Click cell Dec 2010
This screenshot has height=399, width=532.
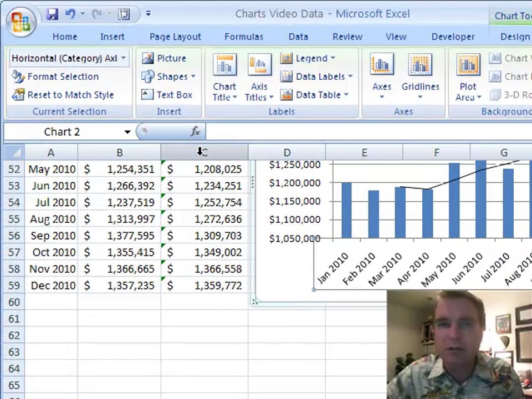click(x=51, y=285)
